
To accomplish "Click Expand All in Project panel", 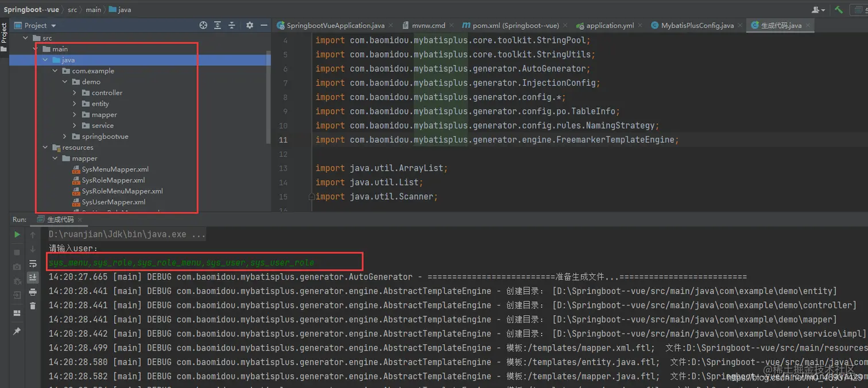I will coord(218,25).
